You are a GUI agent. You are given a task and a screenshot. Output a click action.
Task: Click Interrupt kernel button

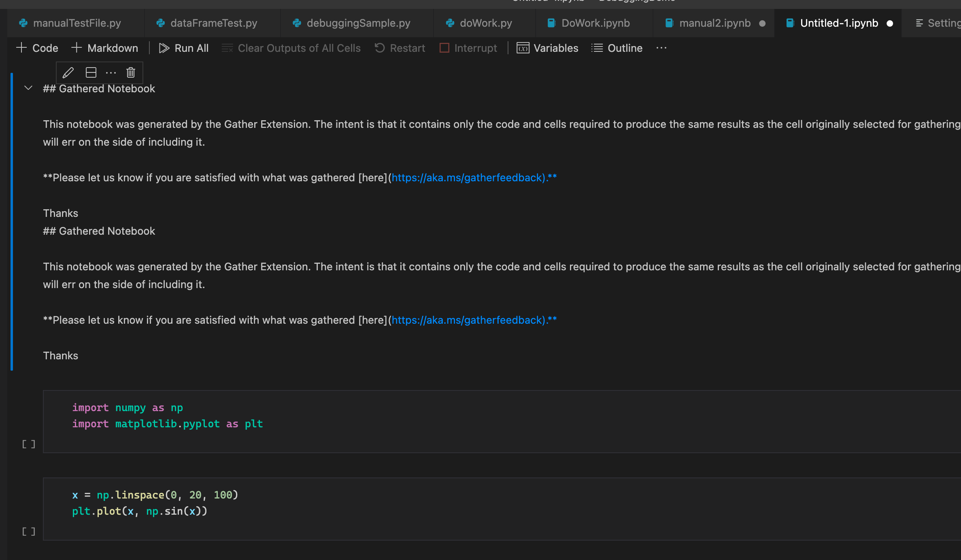point(468,48)
